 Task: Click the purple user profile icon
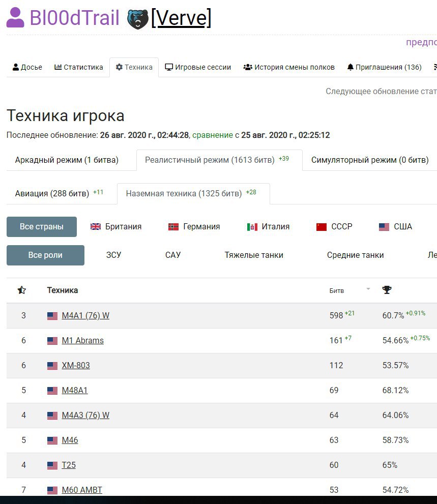[x=15, y=18]
